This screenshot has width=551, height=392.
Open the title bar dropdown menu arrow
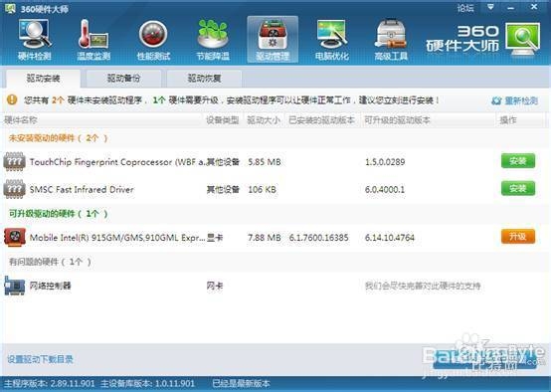491,7
